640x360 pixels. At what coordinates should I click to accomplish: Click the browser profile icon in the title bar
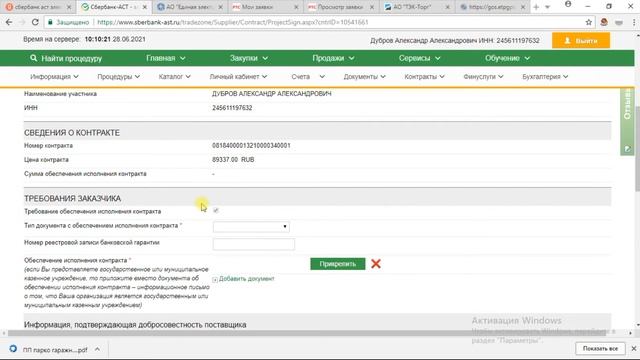568,4
